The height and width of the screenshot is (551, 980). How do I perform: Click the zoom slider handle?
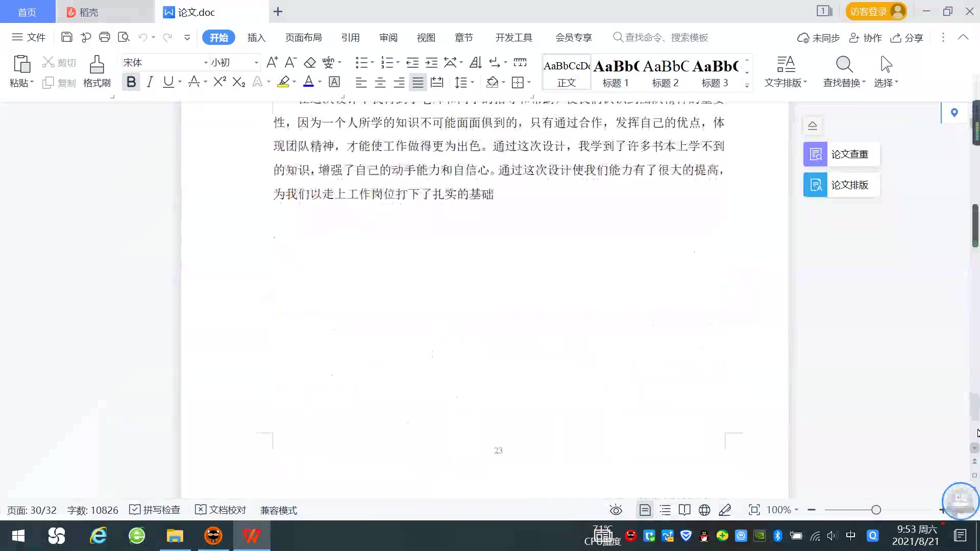(x=876, y=510)
